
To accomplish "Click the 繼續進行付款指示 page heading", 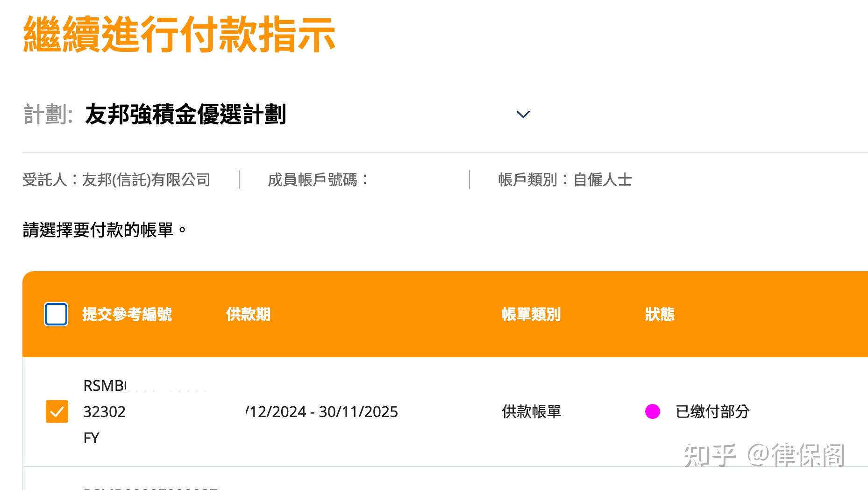I will pos(179,34).
